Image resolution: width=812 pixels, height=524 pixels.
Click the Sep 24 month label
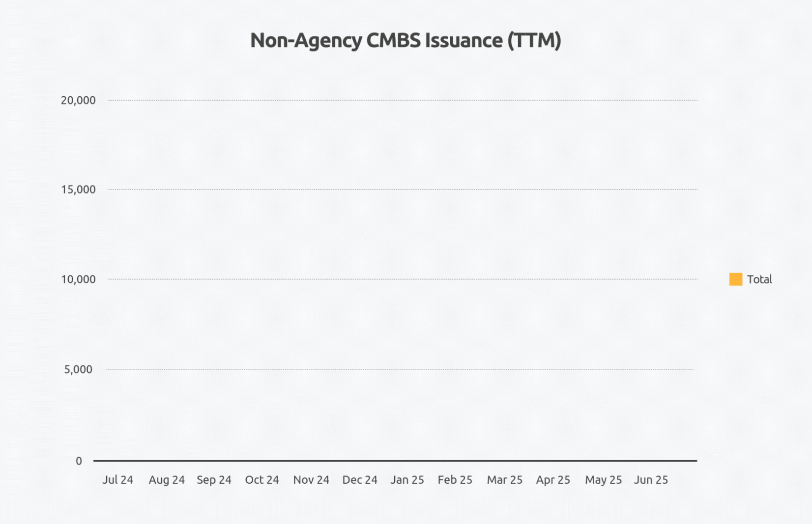(x=214, y=480)
